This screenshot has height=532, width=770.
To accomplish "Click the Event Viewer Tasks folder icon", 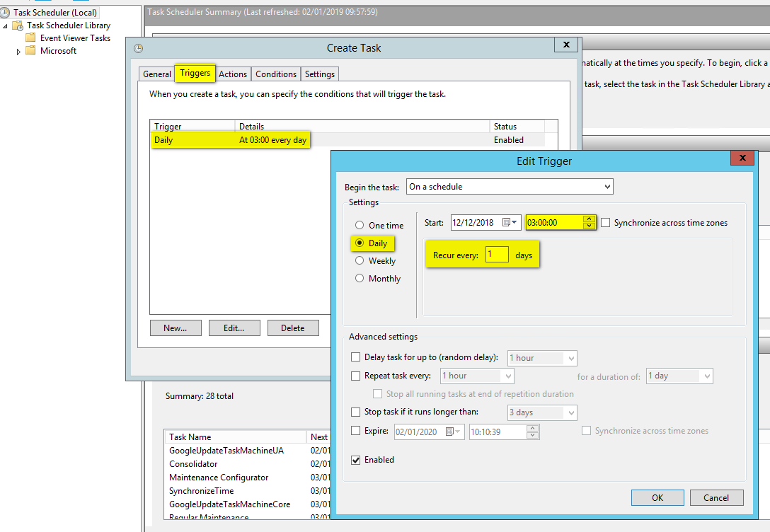I will 30,38.
